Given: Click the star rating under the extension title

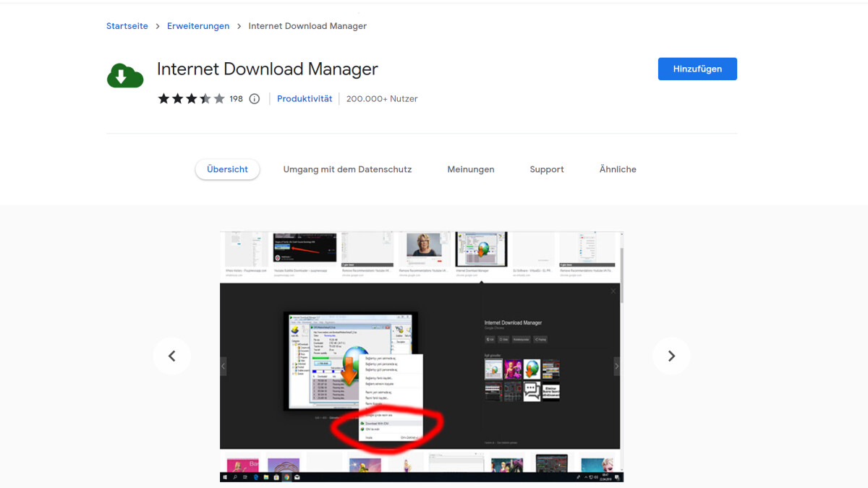Looking at the screenshot, I should pyautogui.click(x=191, y=99).
